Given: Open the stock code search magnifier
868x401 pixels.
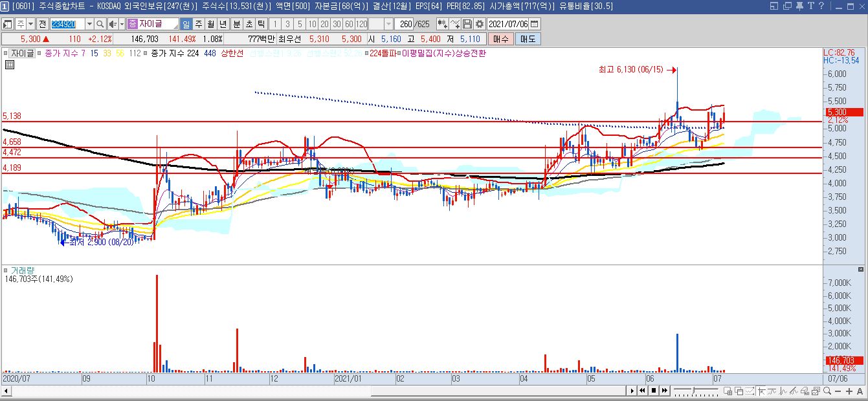Looking at the screenshot, I should pos(100,24).
